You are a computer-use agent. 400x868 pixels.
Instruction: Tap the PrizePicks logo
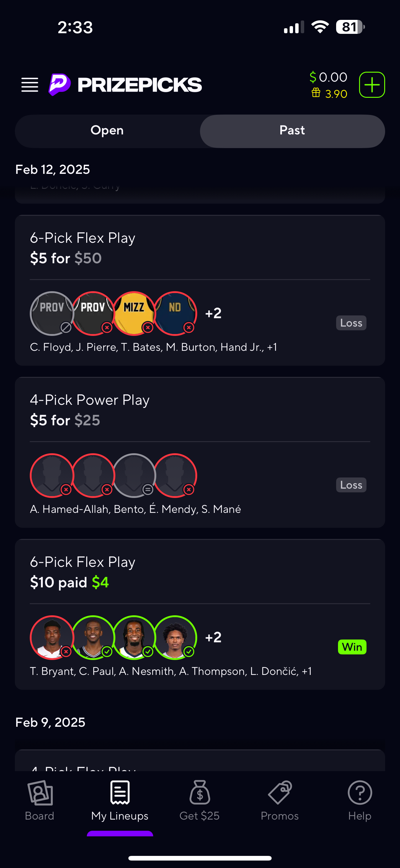click(x=125, y=84)
